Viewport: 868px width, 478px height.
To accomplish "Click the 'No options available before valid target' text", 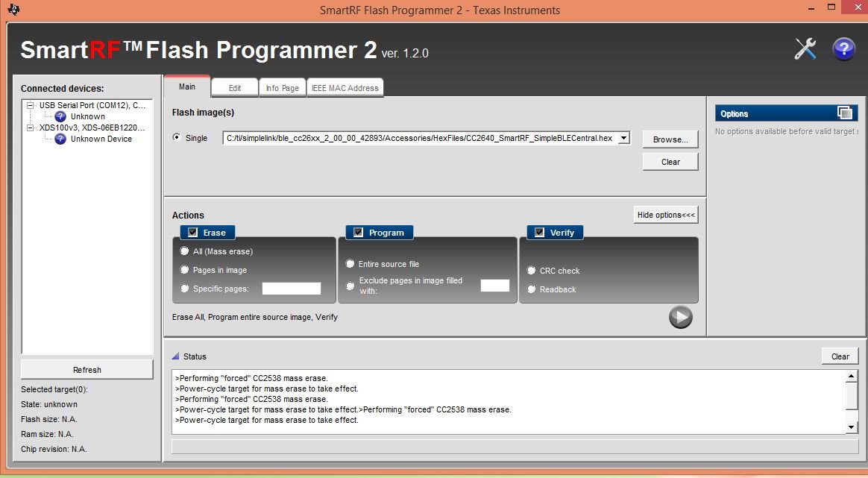I will tap(786, 131).
